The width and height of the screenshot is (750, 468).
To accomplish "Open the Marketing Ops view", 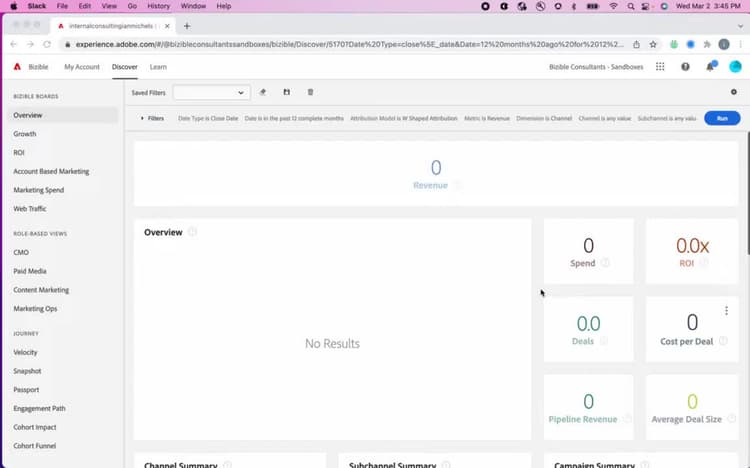I will coord(35,309).
